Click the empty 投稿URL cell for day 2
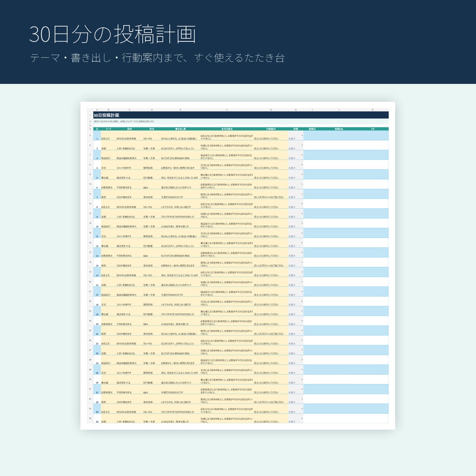This screenshot has height=476, width=476. (339, 145)
